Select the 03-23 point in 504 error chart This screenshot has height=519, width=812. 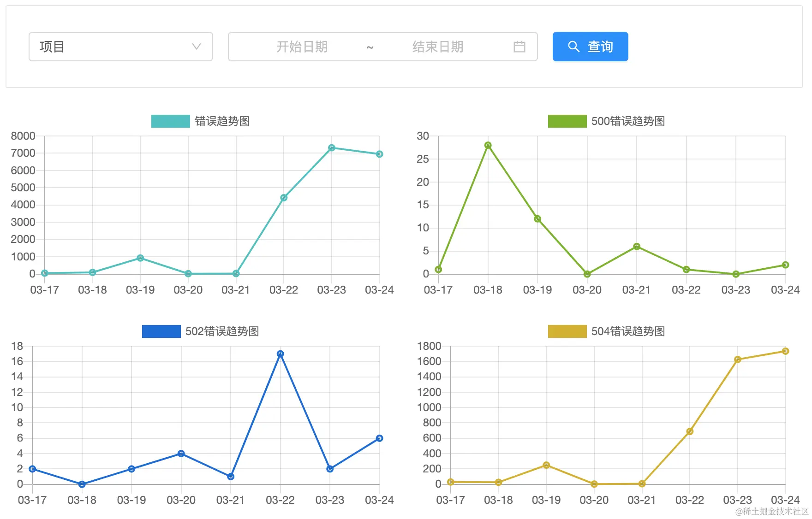pos(738,360)
